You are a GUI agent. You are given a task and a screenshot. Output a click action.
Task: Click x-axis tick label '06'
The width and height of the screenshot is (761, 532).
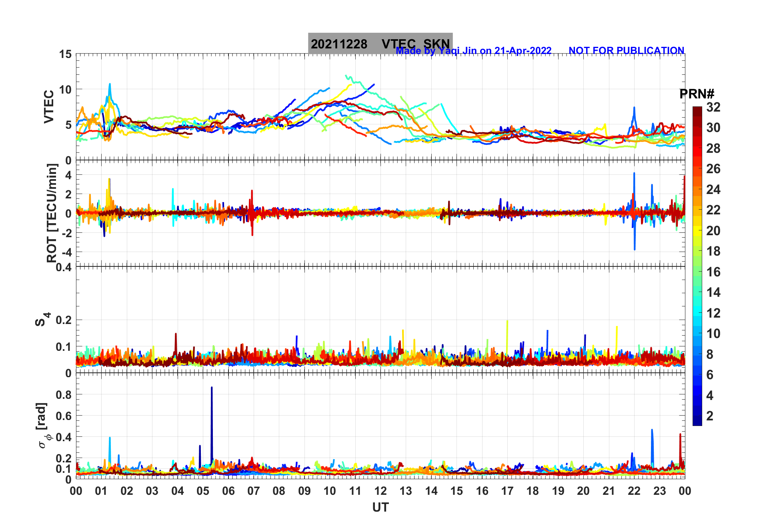(x=228, y=491)
